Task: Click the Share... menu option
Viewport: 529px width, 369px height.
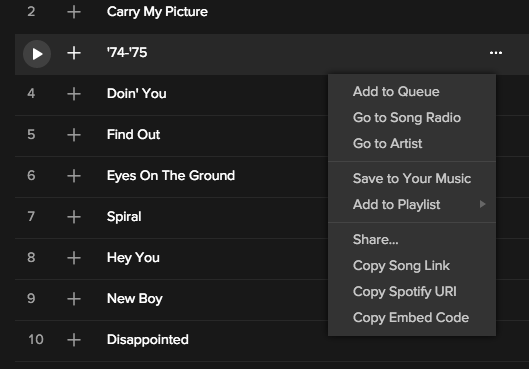Action: [375, 239]
